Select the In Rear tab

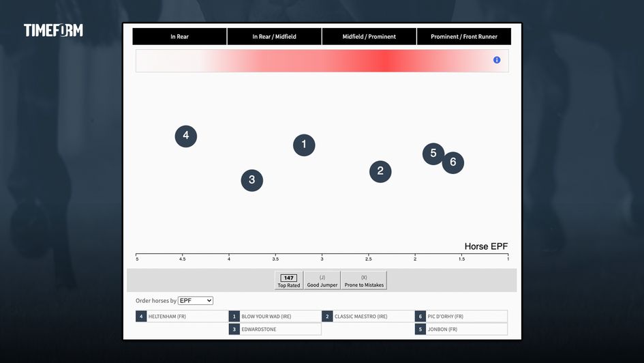(179, 37)
